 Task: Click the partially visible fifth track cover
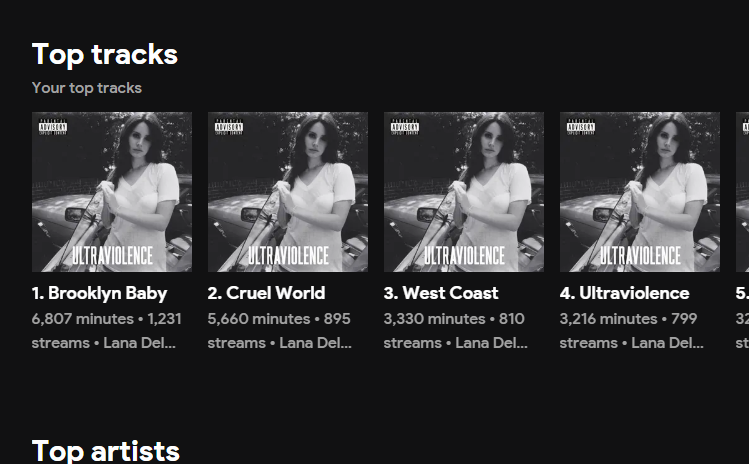[742, 192]
